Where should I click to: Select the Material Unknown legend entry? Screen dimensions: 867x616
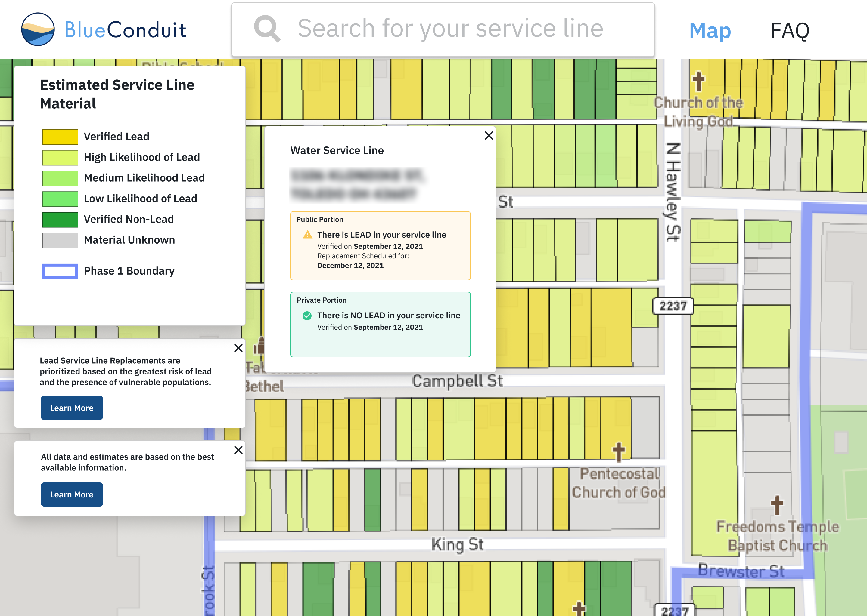[60, 240]
